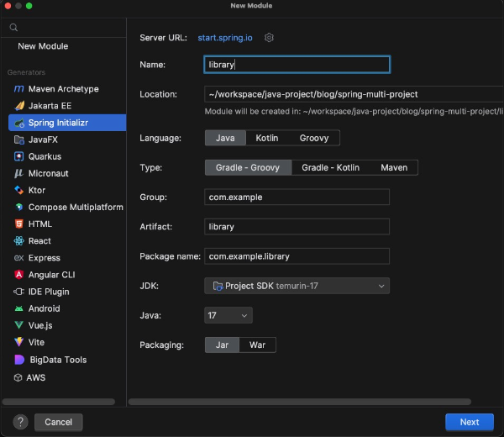The width and height of the screenshot is (504, 437).
Task: Click the BigData Tools icon
Action: click(19, 360)
